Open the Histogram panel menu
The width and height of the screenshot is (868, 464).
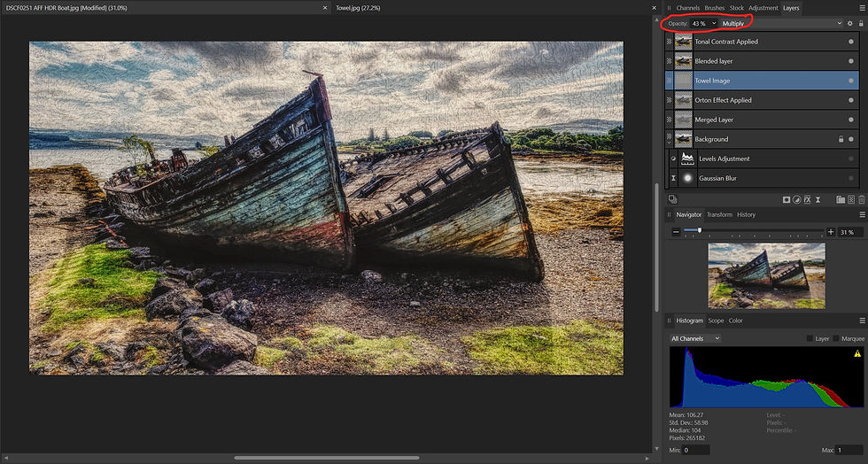pos(862,321)
